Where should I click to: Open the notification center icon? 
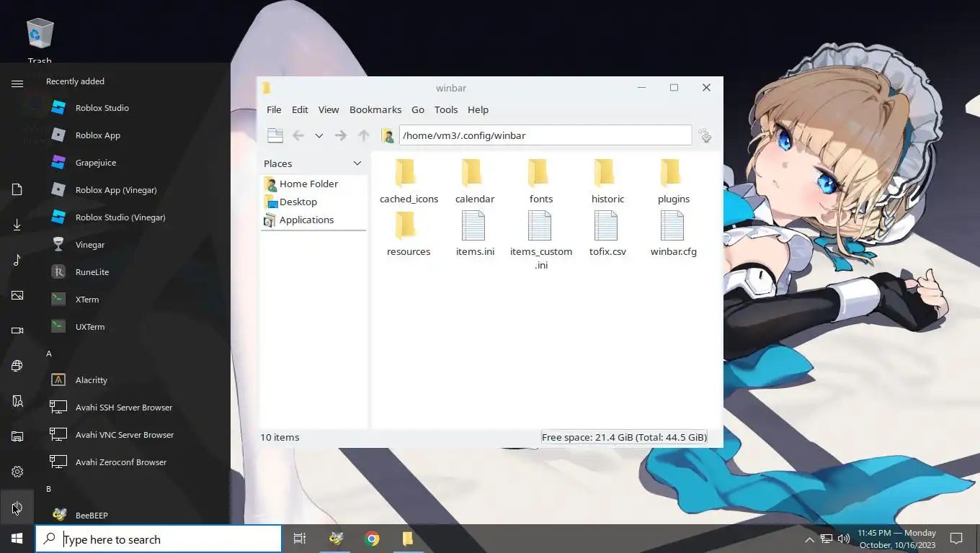click(956, 539)
